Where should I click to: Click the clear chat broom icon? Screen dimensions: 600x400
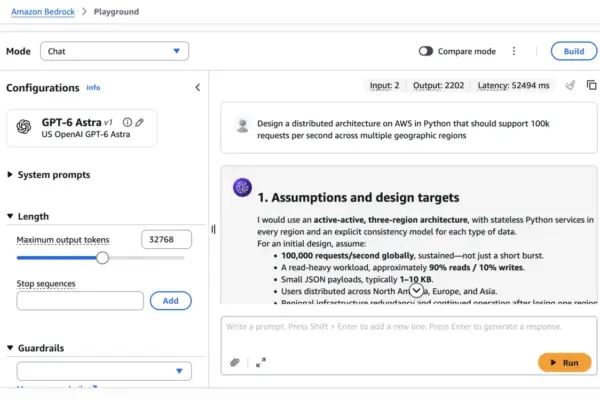[x=570, y=85]
